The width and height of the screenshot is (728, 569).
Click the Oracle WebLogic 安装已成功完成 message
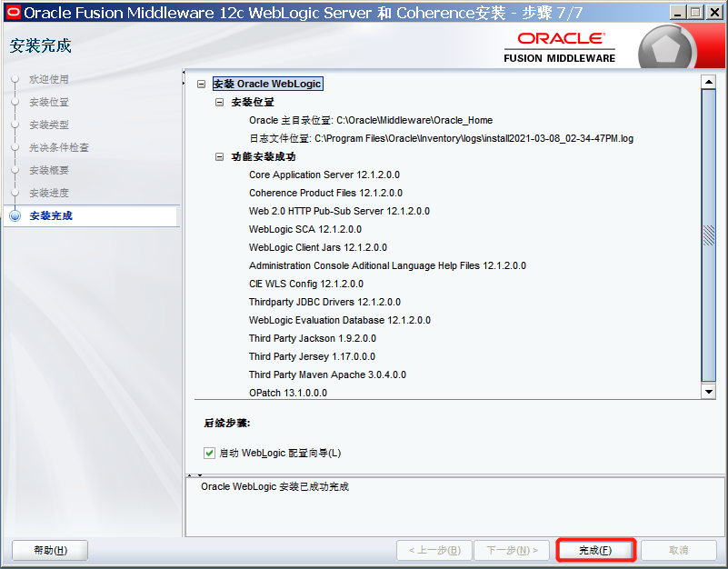coord(274,487)
